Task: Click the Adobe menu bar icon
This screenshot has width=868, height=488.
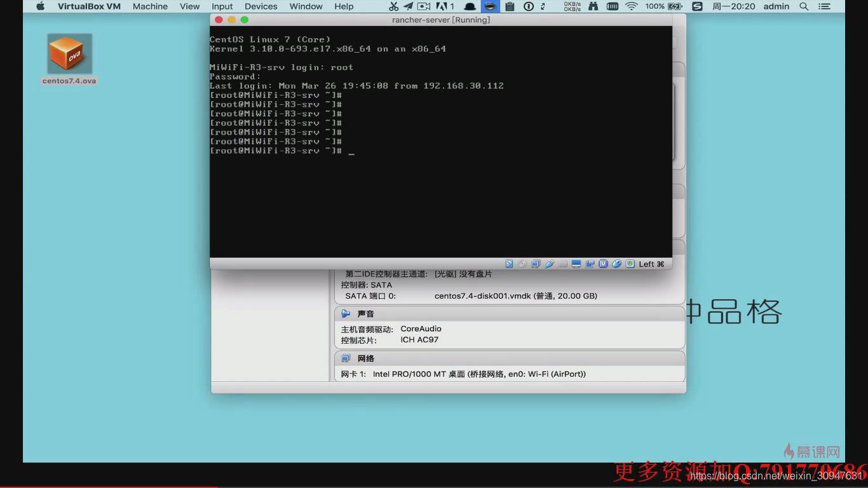Action: coord(444,6)
